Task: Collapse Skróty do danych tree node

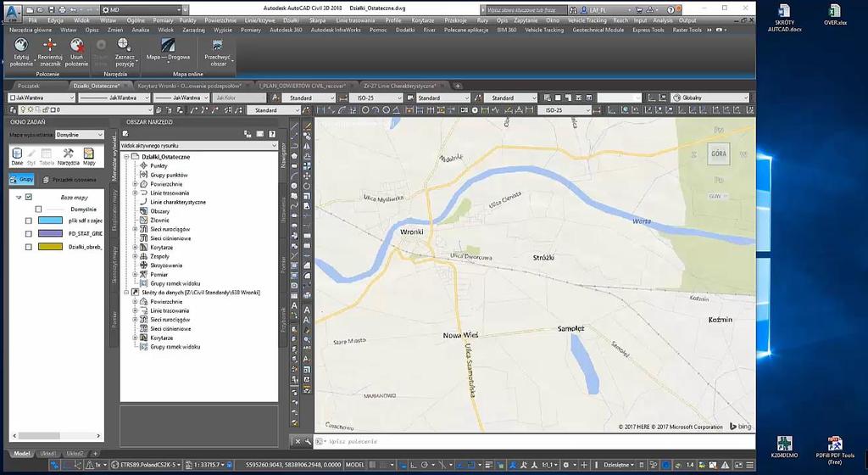Action: pos(126,293)
